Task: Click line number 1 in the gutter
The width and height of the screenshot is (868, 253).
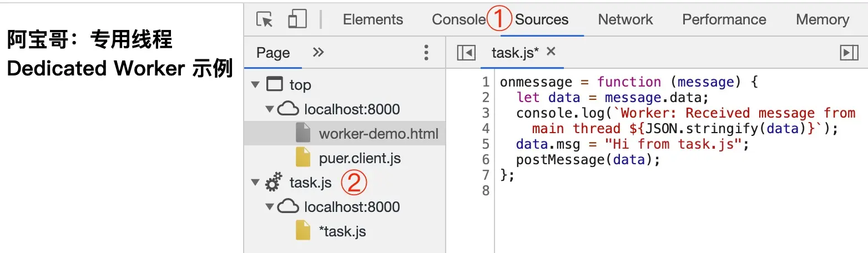Action: pos(486,82)
